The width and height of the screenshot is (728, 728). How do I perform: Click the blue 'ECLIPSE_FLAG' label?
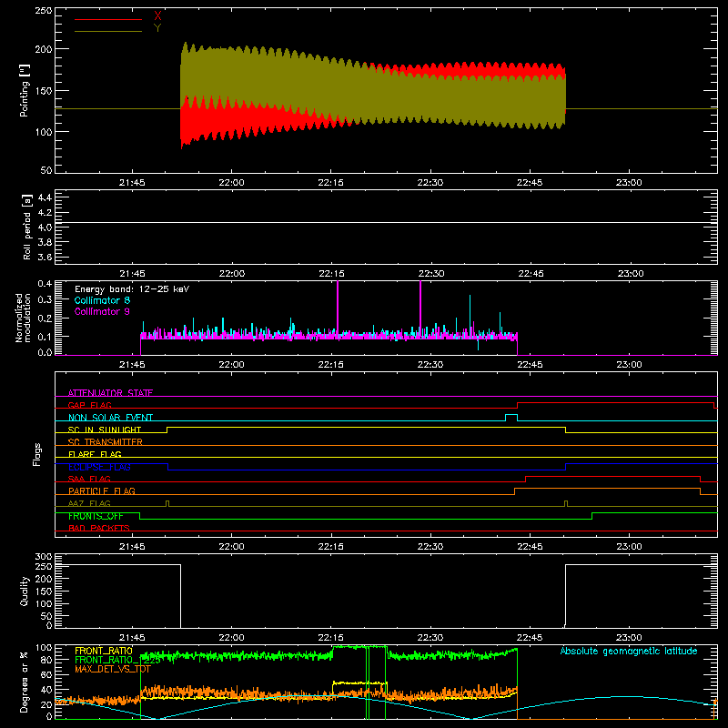(99, 467)
